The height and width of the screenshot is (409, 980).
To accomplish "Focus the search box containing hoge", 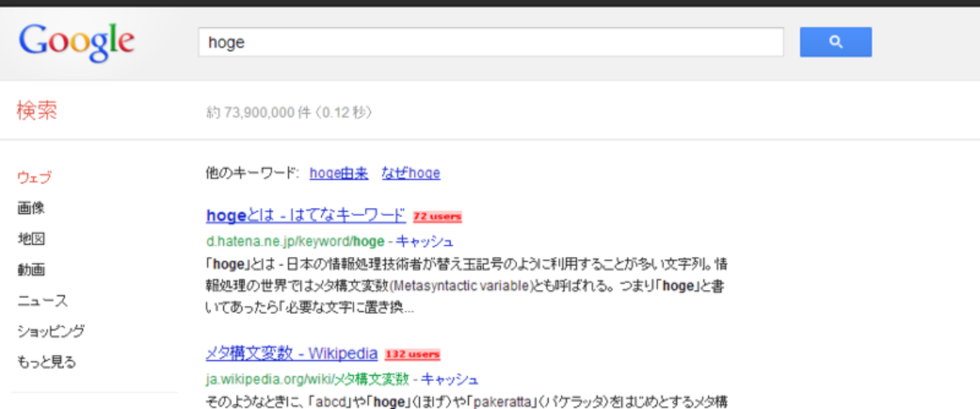I will [491, 42].
